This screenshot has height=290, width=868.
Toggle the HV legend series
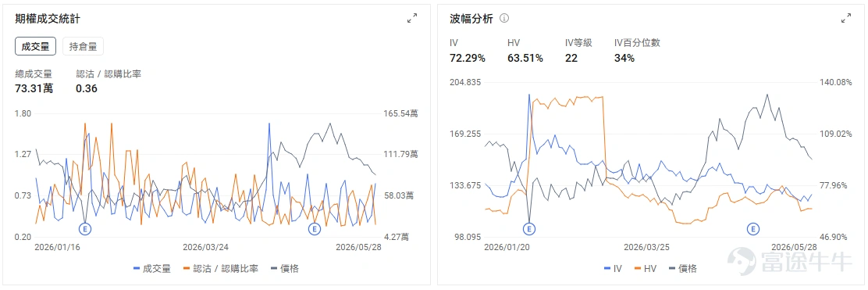coord(646,268)
